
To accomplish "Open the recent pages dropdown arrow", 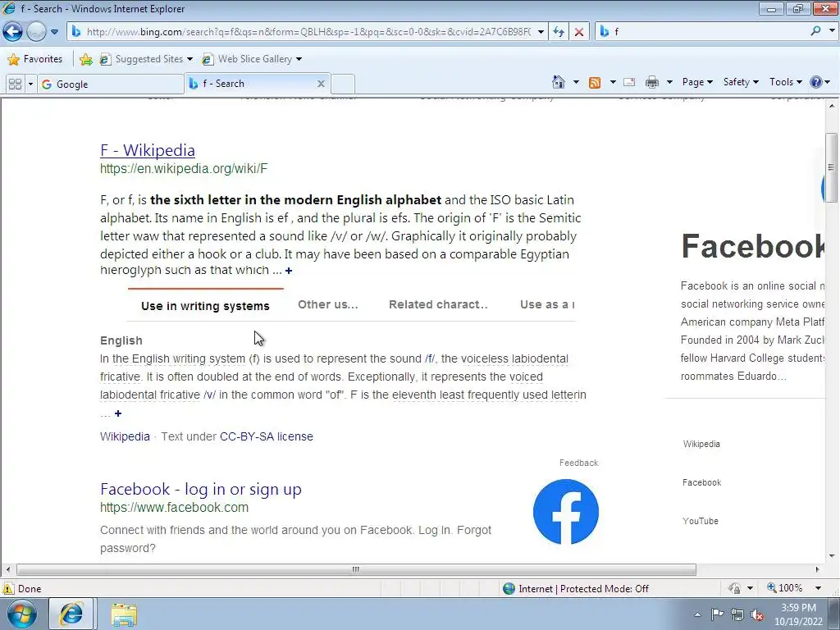I will (x=54, y=32).
